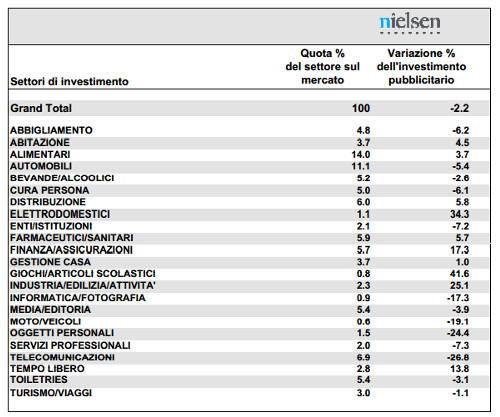Click the TEMPO LIBERO variation 13.8

(460, 369)
